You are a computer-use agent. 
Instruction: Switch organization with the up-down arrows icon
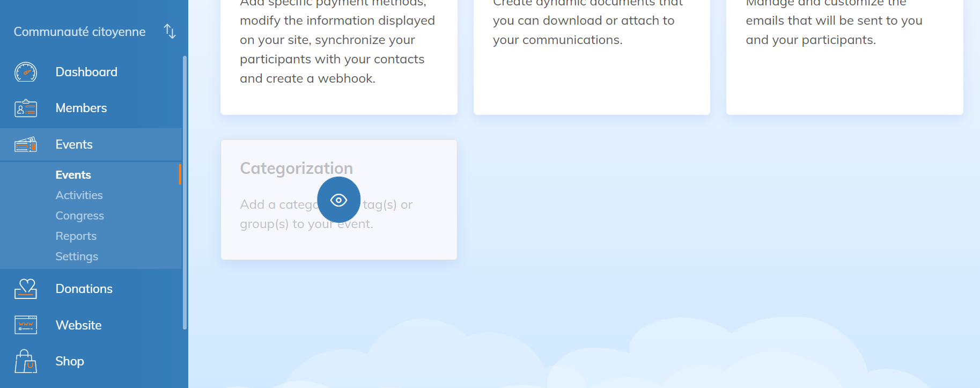pos(170,32)
